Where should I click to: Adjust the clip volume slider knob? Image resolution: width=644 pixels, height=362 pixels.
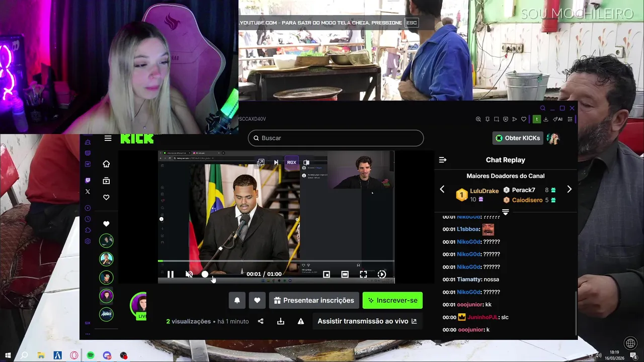pyautogui.click(x=205, y=274)
